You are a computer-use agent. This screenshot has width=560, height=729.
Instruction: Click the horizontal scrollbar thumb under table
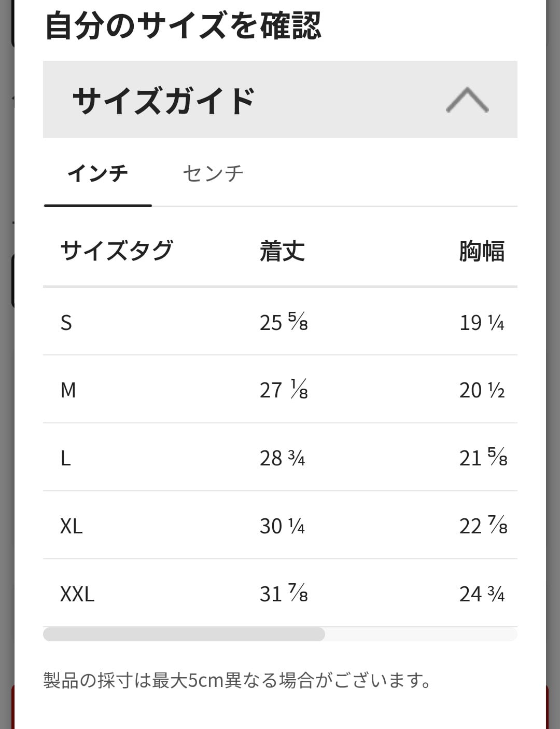click(x=184, y=634)
